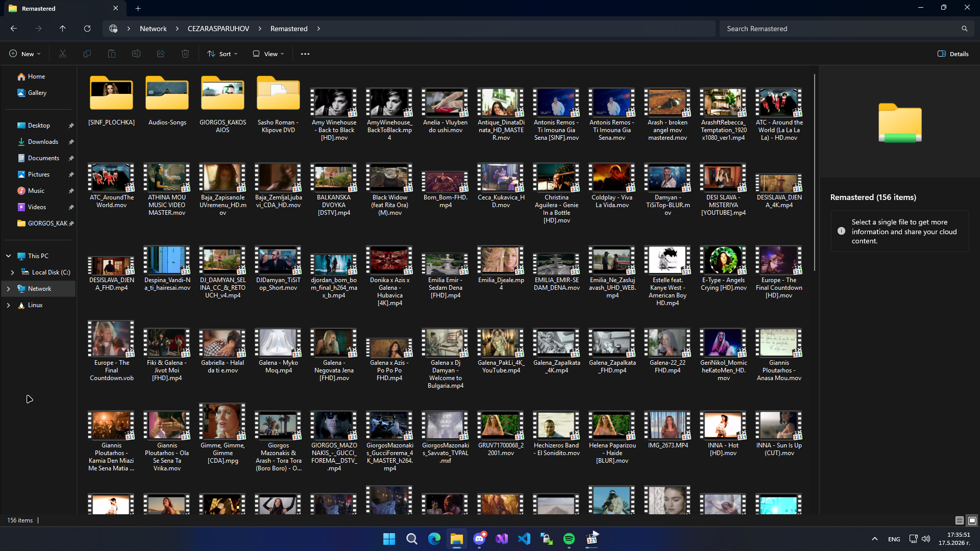Select the IMG_2673.MP4 video file
The height and width of the screenshot is (551, 980).
tap(668, 430)
